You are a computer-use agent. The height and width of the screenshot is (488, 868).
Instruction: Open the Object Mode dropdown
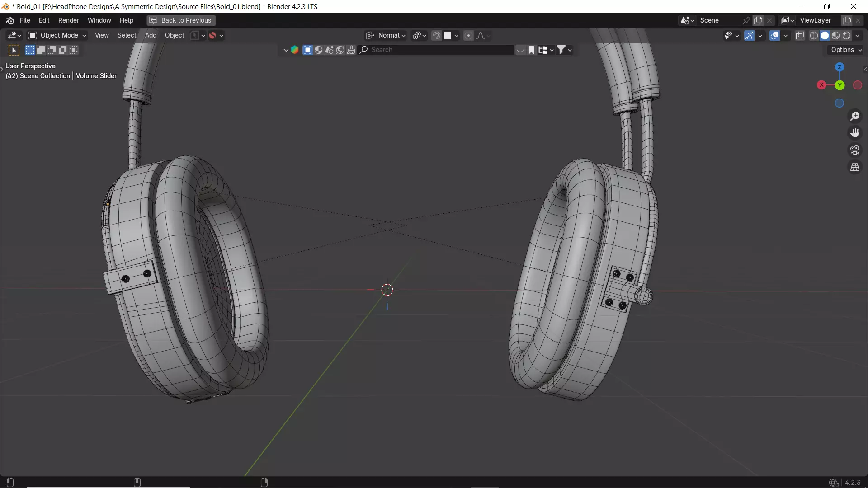tap(57, 35)
